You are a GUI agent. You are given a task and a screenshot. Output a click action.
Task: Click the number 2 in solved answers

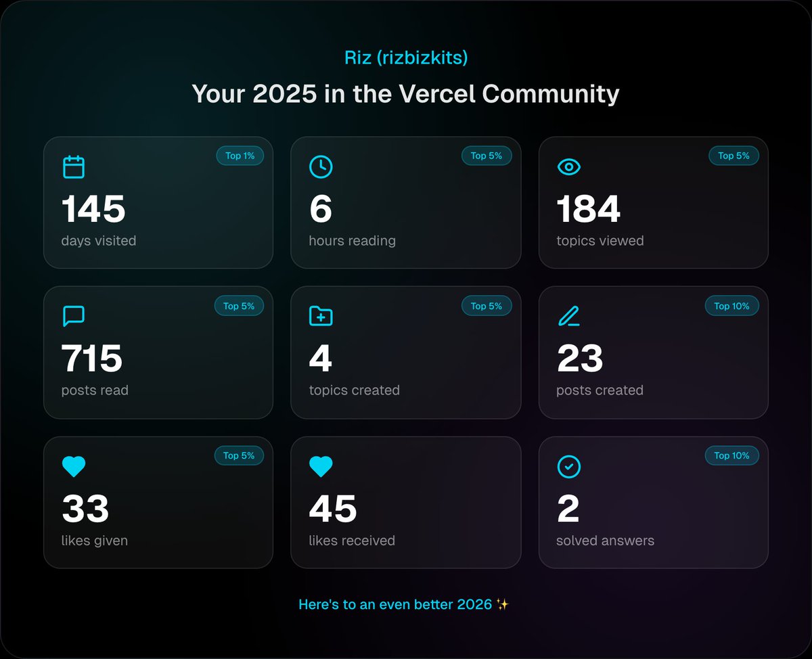click(x=568, y=509)
